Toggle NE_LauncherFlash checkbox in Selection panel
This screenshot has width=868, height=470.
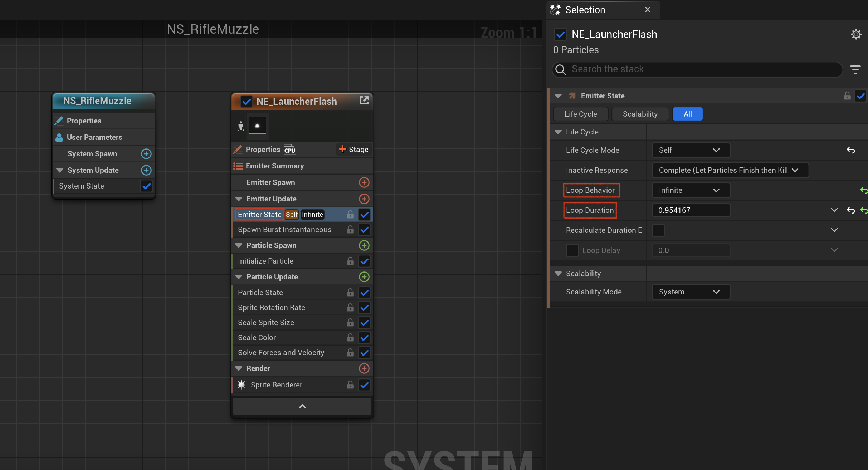click(560, 34)
